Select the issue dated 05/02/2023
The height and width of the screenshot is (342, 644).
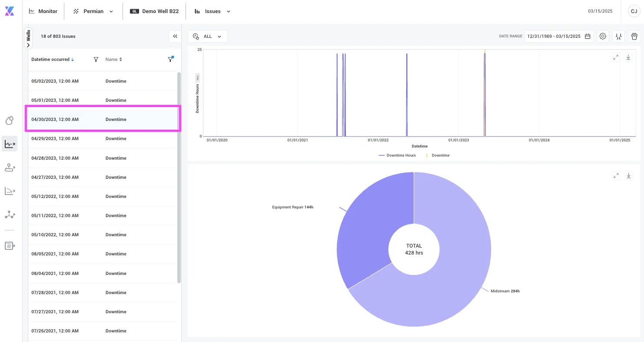coord(103,81)
